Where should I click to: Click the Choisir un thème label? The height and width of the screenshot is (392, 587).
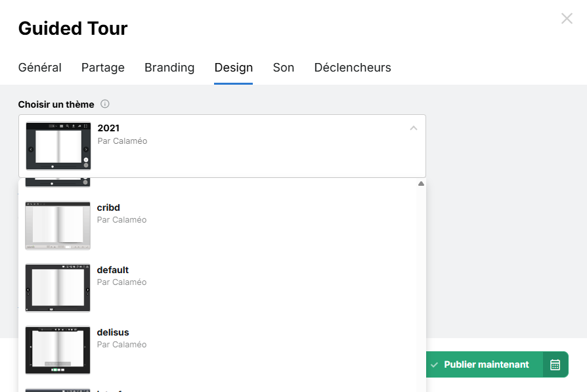click(56, 104)
